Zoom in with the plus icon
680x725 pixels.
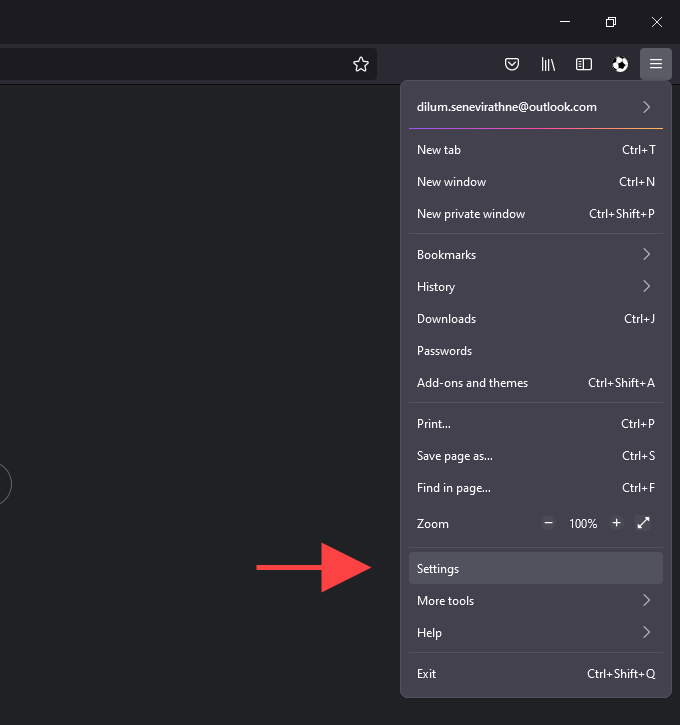pos(616,523)
